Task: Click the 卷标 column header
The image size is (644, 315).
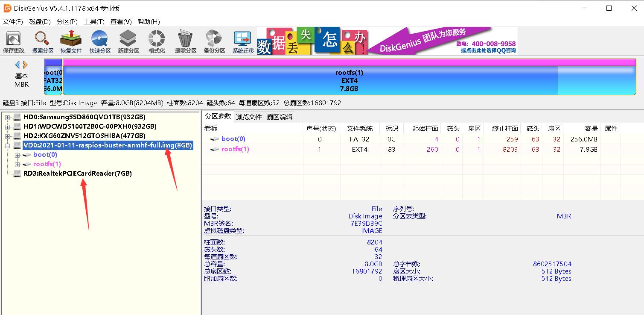Action: 253,128
